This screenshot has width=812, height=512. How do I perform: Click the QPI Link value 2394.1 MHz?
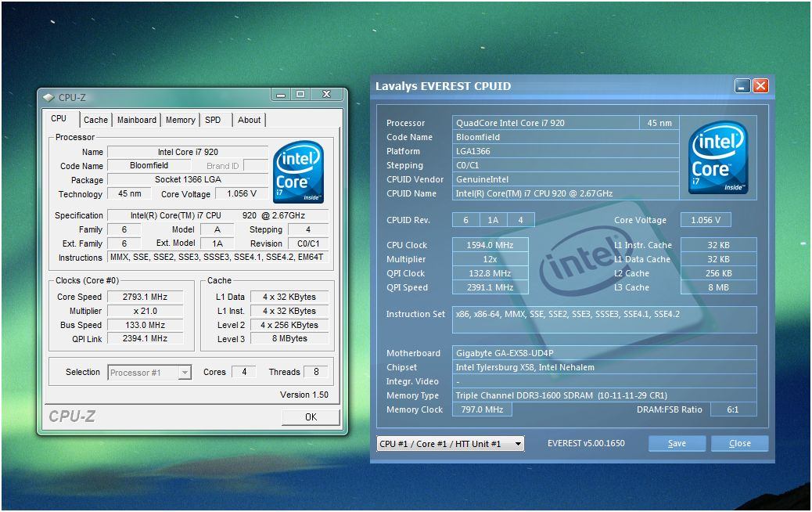[145, 338]
